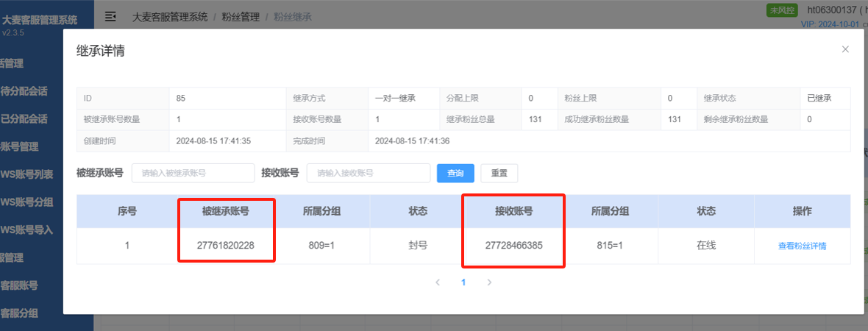Go to previous page arrow
The height and width of the screenshot is (331, 868).
pos(438,282)
